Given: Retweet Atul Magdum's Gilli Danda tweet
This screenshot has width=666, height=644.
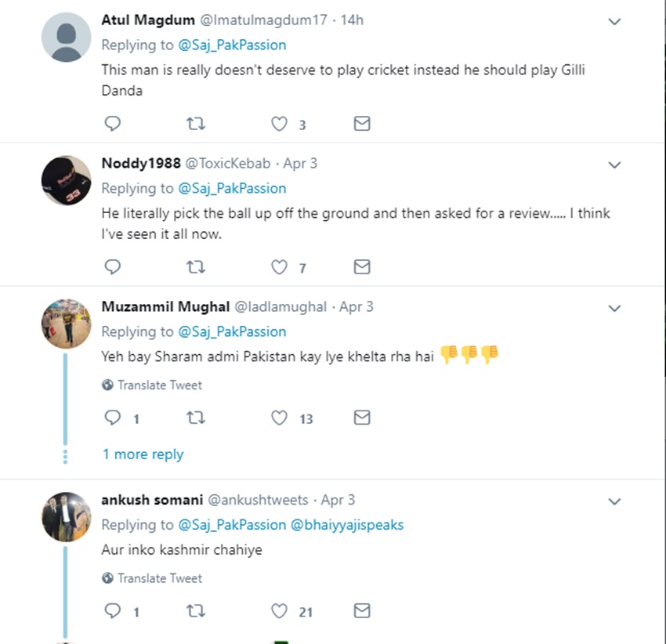Looking at the screenshot, I should pyautogui.click(x=196, y=124).
